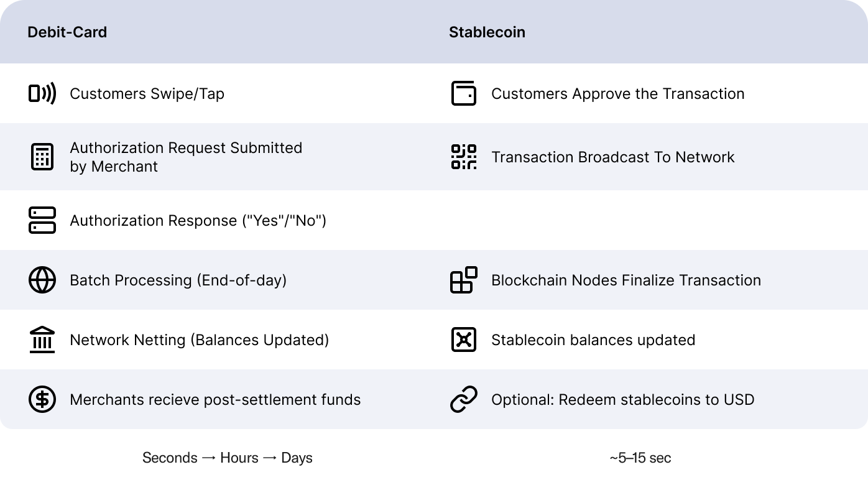868x490 pixels.
Task: Click the wallet icon next to Customers Approve
Action: (x=464, y=93)
